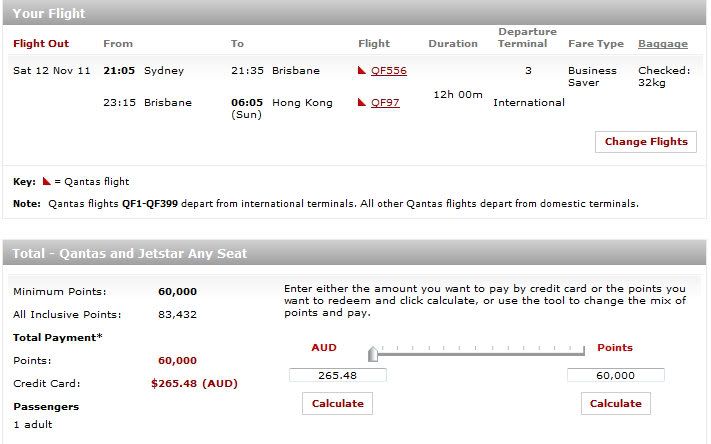711x444 pixels.
Task: Click the red 'Points' slider label
Action: [615, 347]
